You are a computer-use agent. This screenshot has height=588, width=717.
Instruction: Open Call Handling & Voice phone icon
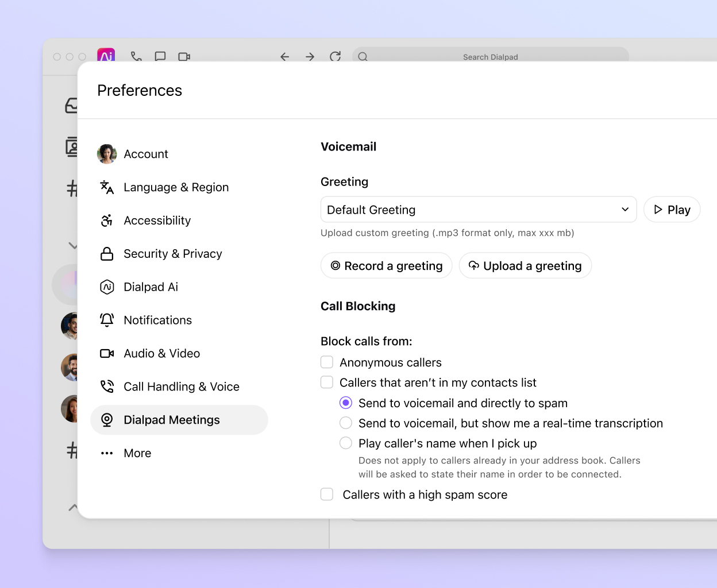coord(107,386)
